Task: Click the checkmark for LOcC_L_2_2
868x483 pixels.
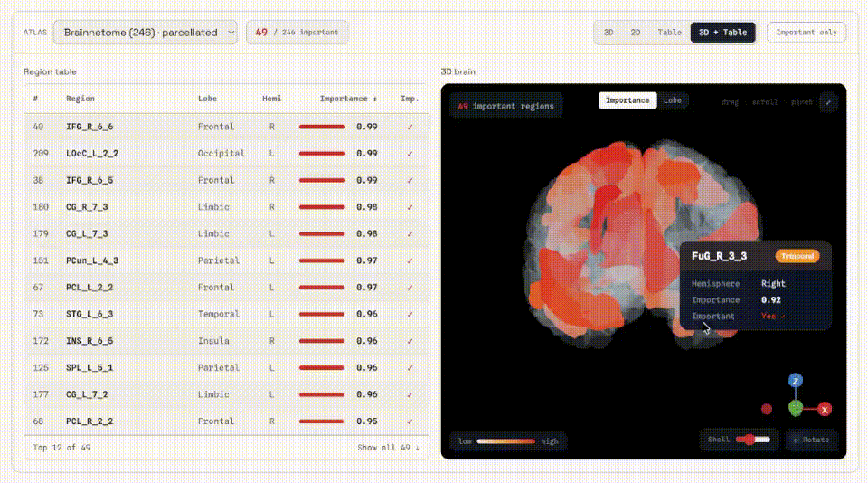Action: point(410,154)
